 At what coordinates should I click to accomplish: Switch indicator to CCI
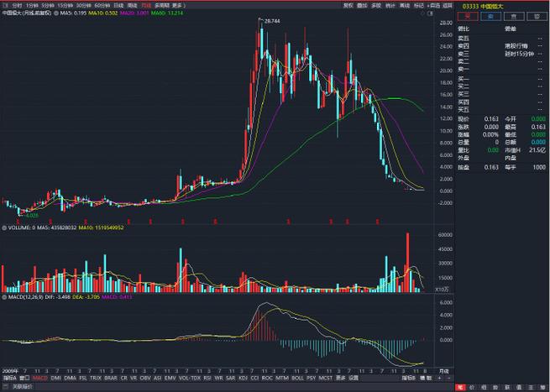pos(254,378)
